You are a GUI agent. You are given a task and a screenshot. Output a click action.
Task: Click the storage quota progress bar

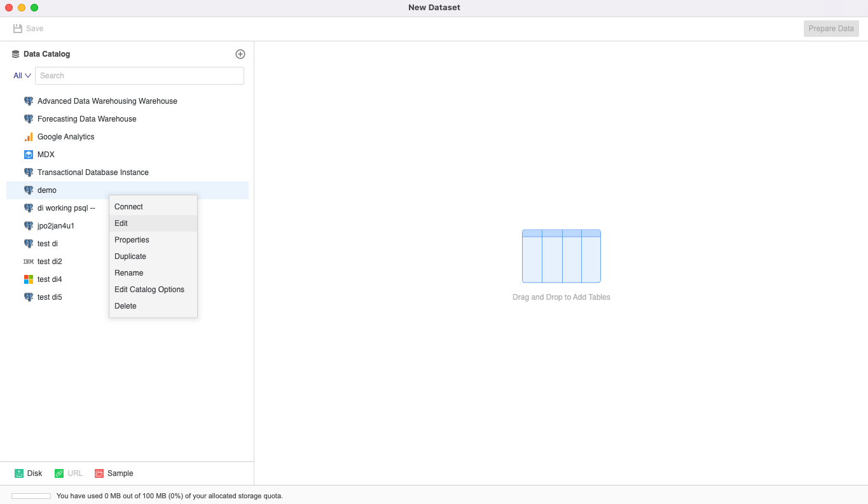(x=31, y=495)
